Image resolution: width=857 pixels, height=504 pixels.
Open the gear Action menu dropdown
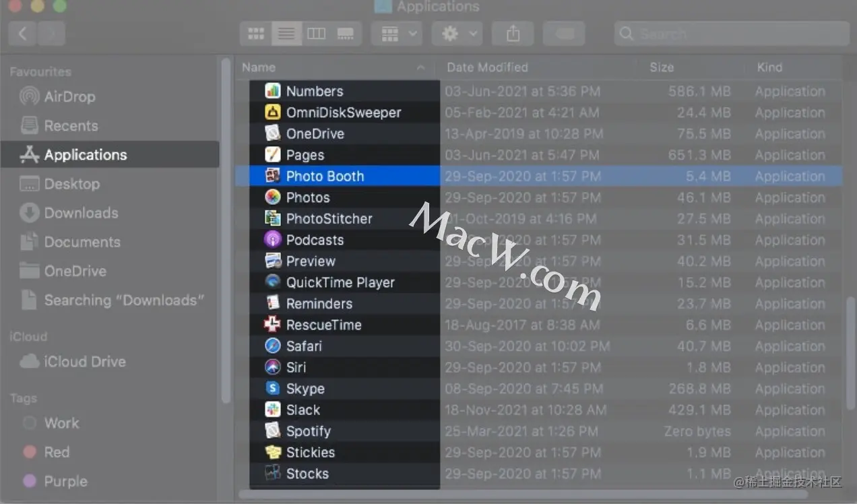457,33
